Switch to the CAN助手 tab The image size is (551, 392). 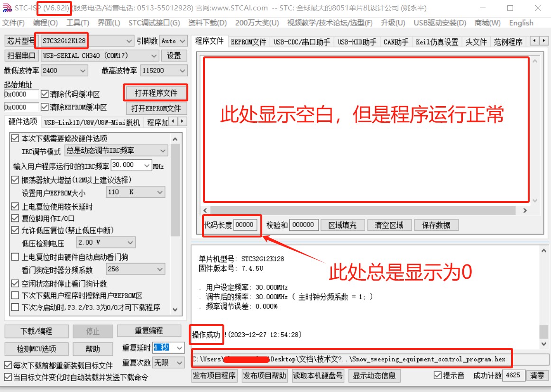395,42
